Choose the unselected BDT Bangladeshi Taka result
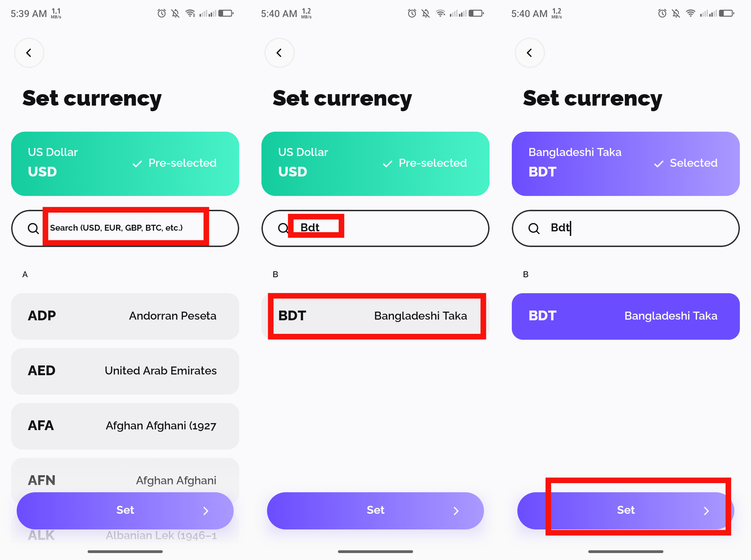Viewport: 751px width, 560px height. [375, 316]
